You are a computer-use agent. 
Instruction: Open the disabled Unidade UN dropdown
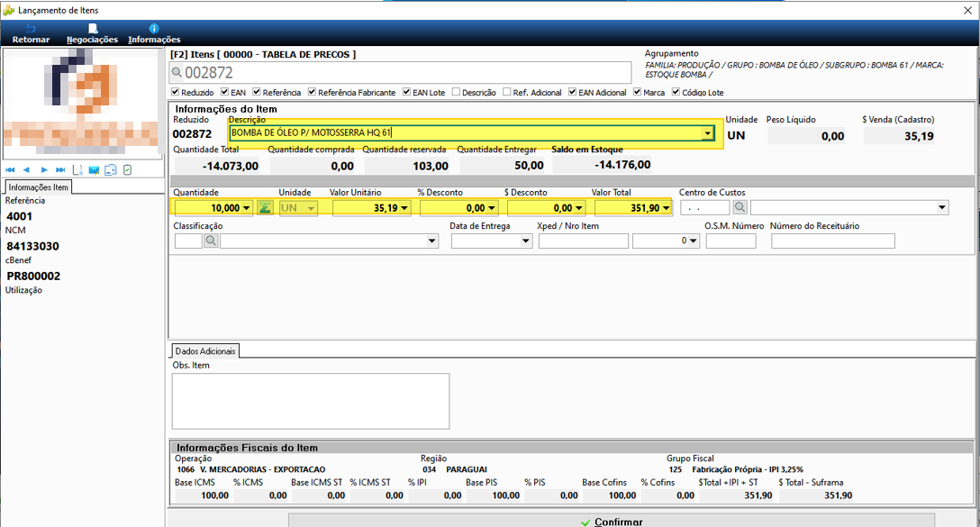click(x=311, y=208)
